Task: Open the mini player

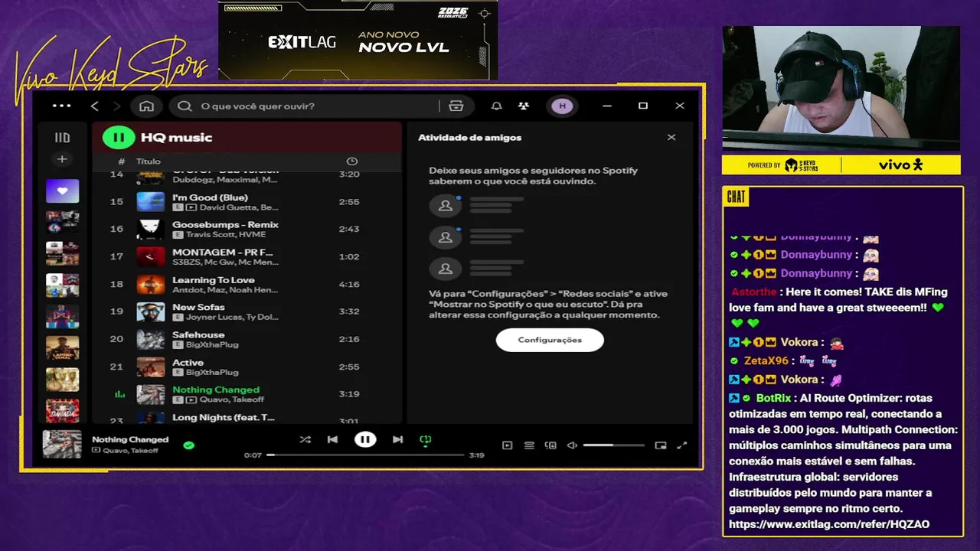Action: [x=661, y=445]
